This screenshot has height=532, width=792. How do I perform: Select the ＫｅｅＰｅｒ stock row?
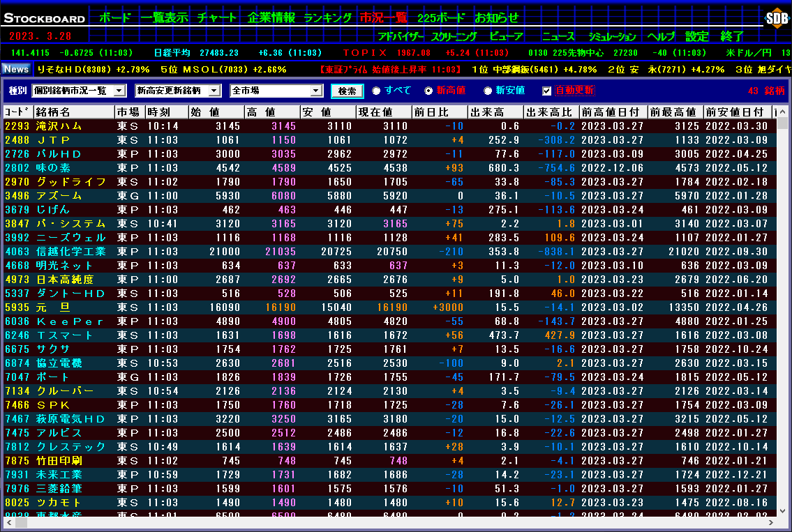(x=389, y=321)
